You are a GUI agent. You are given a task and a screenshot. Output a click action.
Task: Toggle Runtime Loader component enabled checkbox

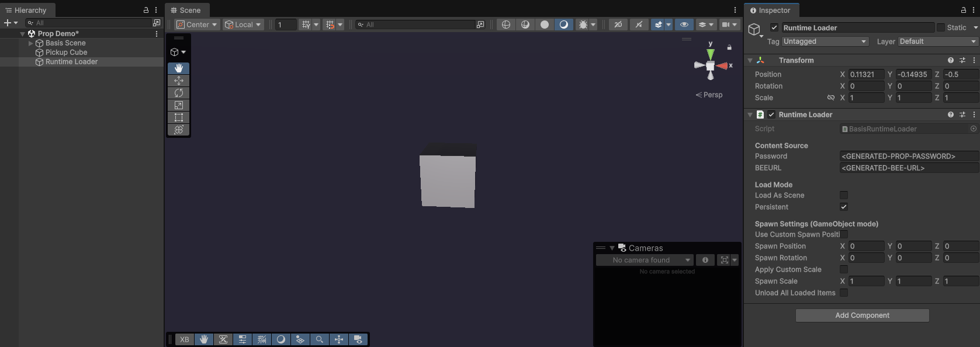pos(771,114)
